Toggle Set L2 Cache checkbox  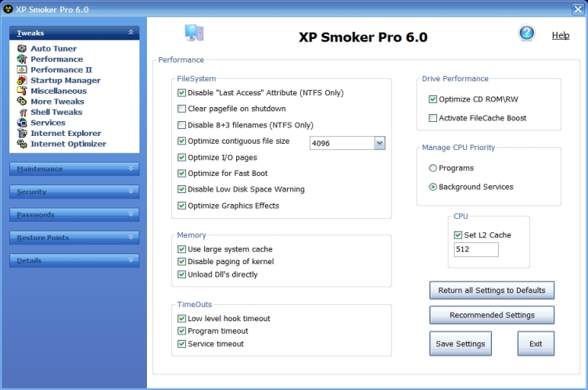pos(458,235)
